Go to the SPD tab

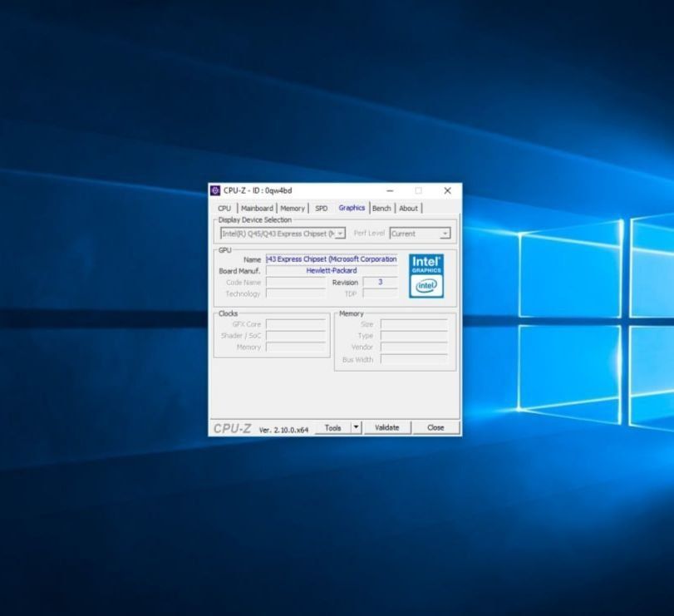coord(321,208)
